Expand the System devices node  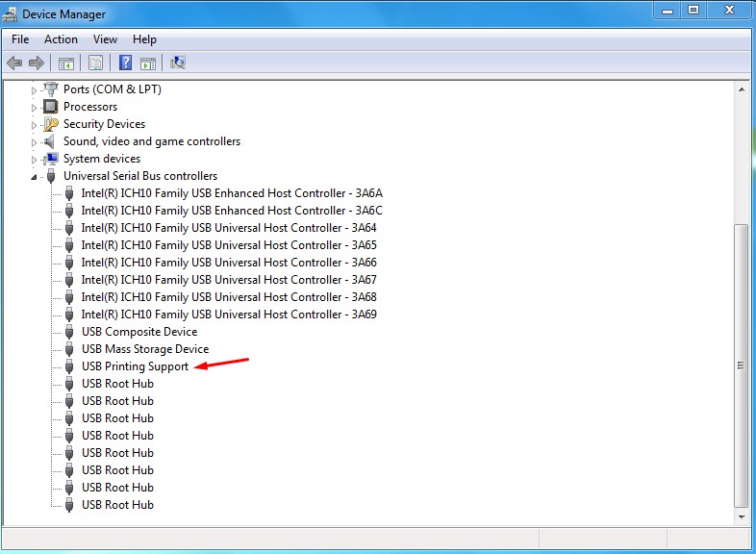click(x=34, y=160)
